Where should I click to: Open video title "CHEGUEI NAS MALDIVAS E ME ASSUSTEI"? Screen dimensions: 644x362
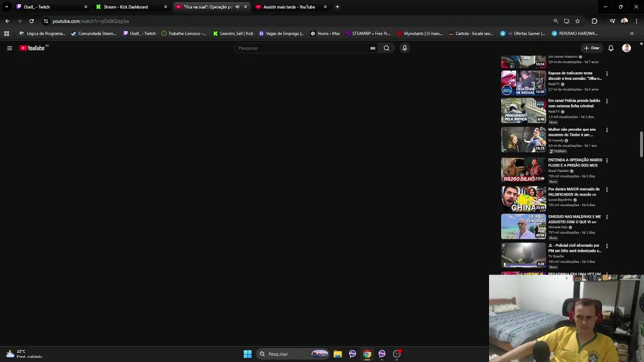(x=575, y=219)
